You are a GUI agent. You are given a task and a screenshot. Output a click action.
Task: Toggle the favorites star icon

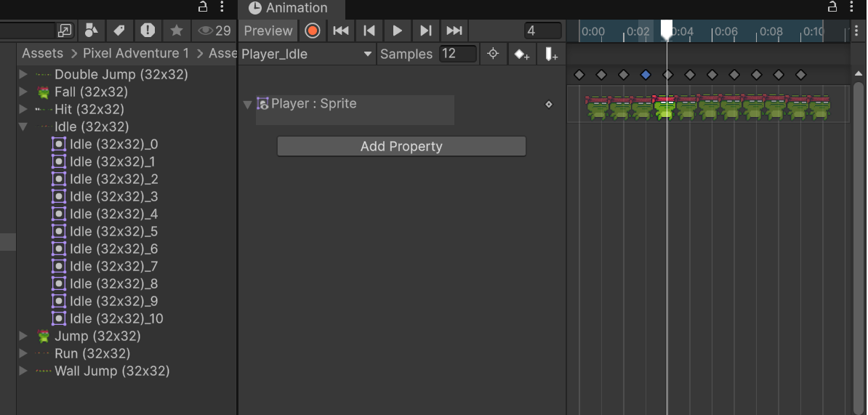click(x=177, y=31)
